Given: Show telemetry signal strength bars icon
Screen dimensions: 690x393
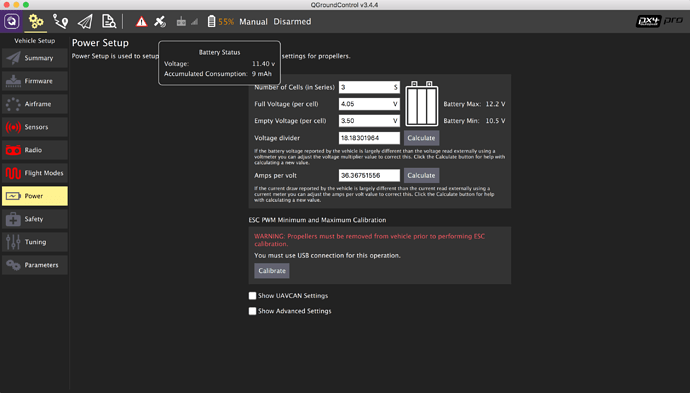Looking at the screenshot, I should pos(194,22).
